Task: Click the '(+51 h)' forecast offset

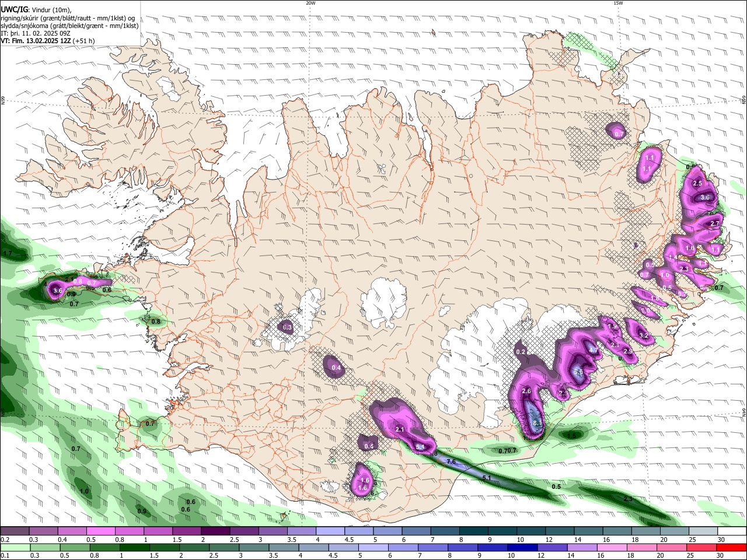Action: (x=84, y=41)
